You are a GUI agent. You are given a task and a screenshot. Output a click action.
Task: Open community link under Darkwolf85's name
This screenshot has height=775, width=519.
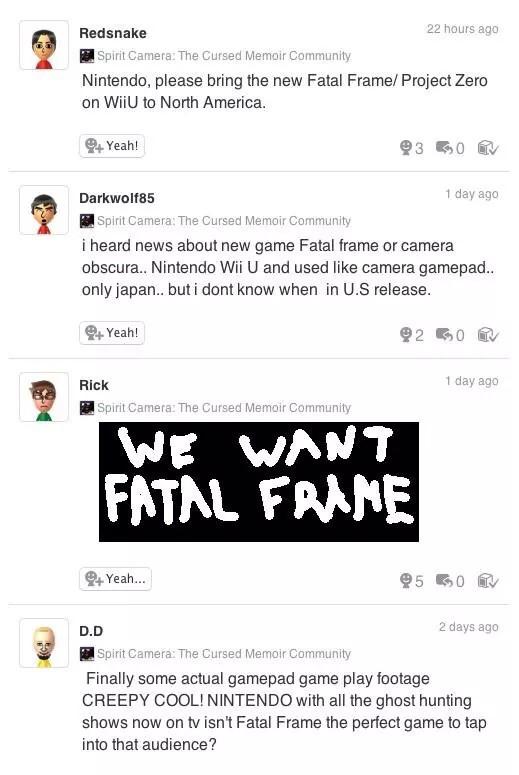pyautogui.click(x=216, y=220)
